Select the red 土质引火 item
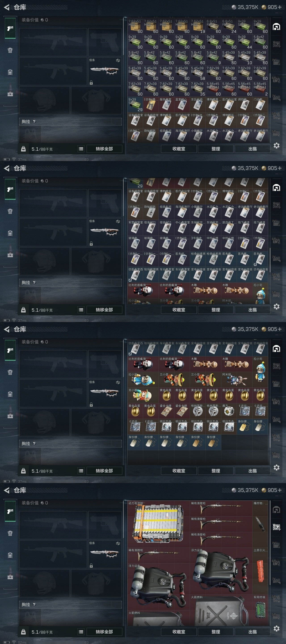This screenshot has height=644, width=286. pyautogui.click(x=260, y=571)
